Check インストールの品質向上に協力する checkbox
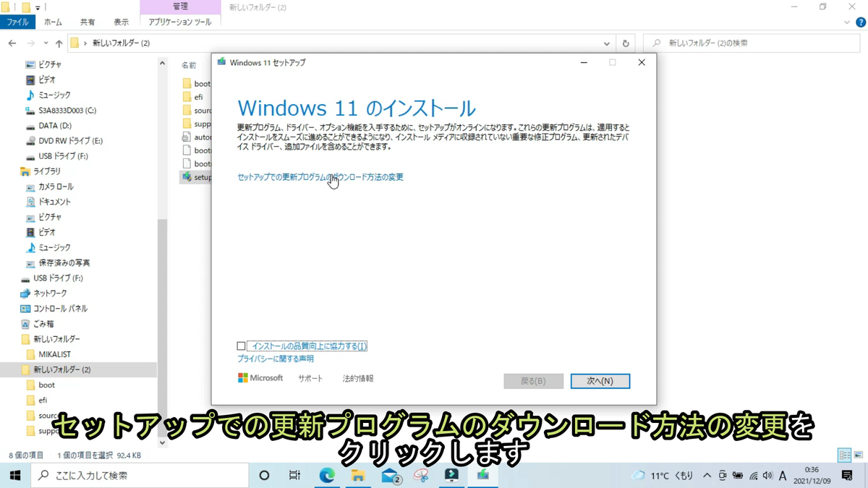Screen dimensions: 868x488 (x=242, y=346)
